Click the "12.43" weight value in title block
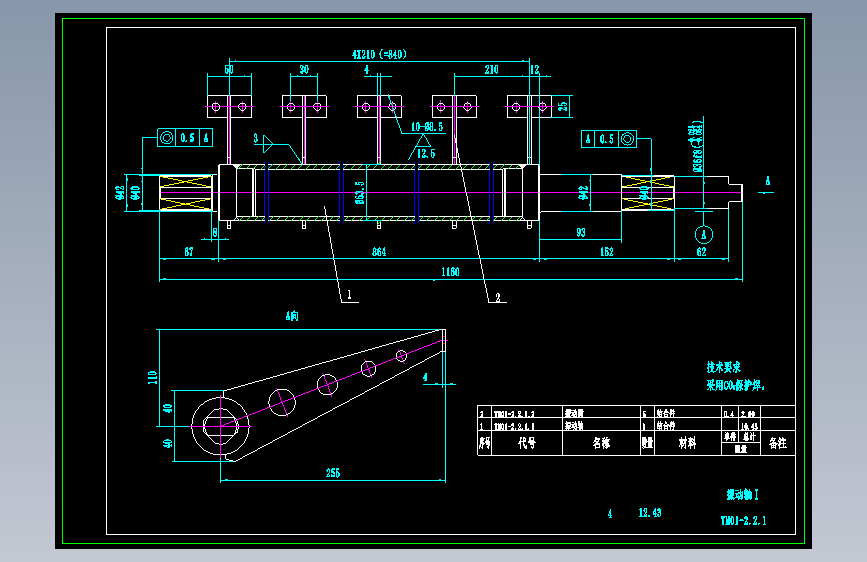This screenshot has height=562, width=867. (650, 513)
